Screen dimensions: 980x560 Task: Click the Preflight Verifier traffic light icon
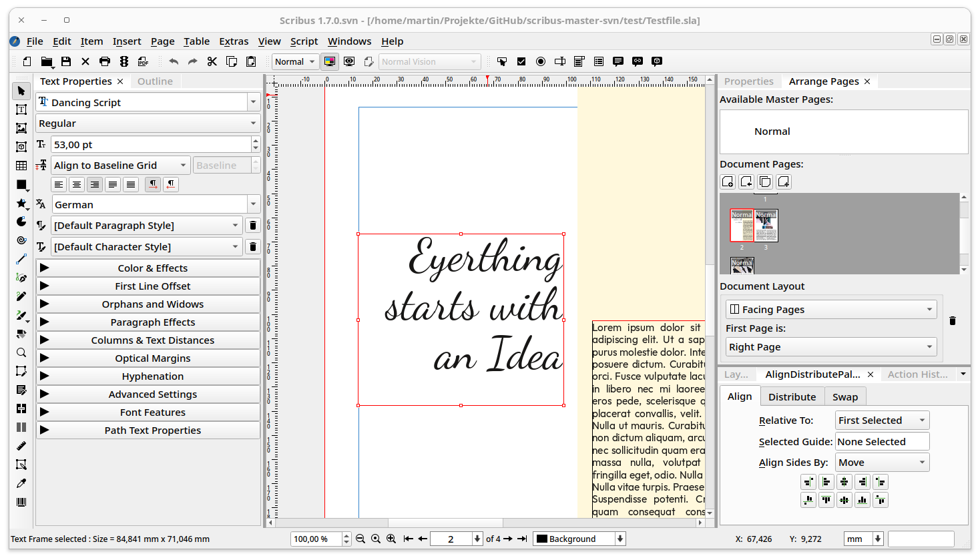tap(124, 61)
